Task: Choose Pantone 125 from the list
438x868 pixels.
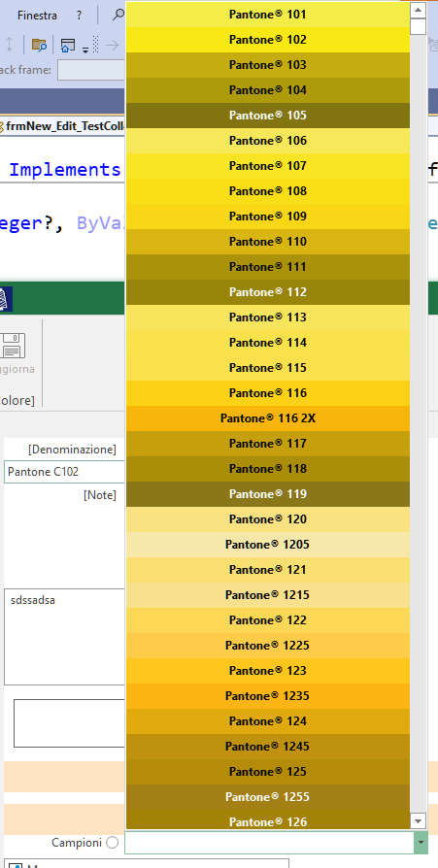Action: (x=268, y=772)
